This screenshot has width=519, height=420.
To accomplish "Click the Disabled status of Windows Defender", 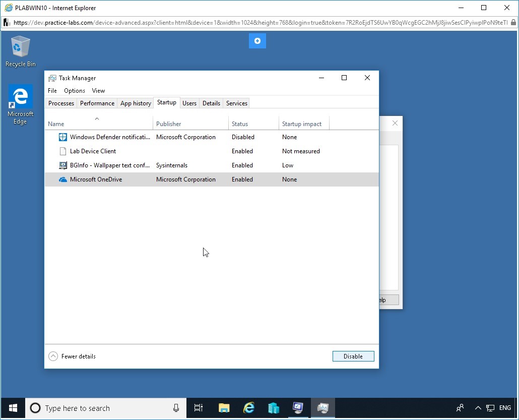I will coord(243,137).
